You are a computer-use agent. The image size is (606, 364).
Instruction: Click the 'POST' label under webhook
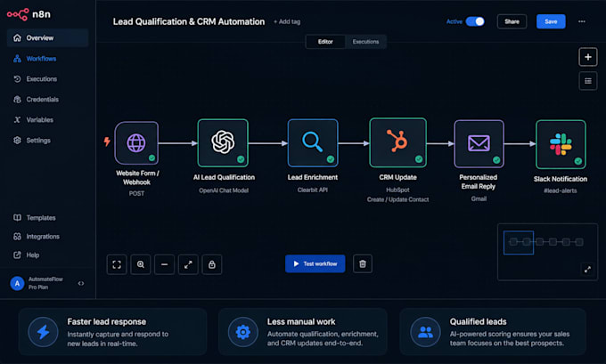tap(136, 193)
